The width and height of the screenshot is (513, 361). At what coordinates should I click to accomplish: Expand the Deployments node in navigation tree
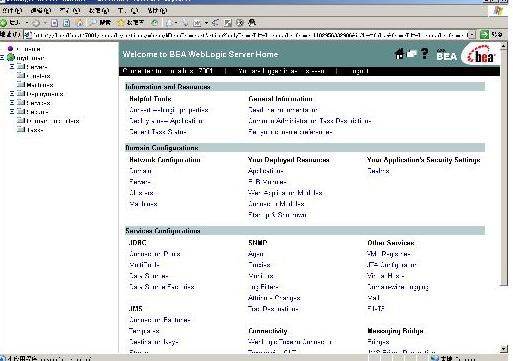[x=12, y=94]
